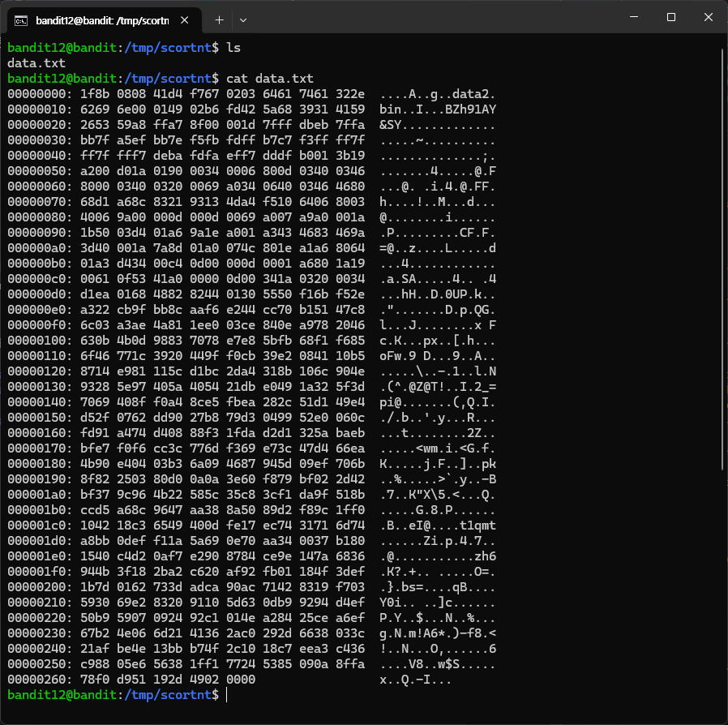Click offset '00000070:' in the hex dump
728x725 pixels.
pos(40,202)
